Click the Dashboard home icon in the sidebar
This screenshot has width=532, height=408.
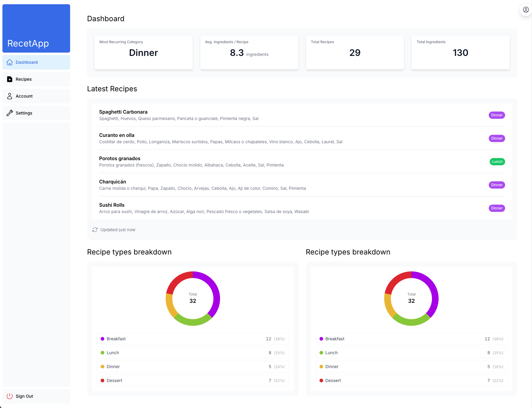tap(10, 62)
